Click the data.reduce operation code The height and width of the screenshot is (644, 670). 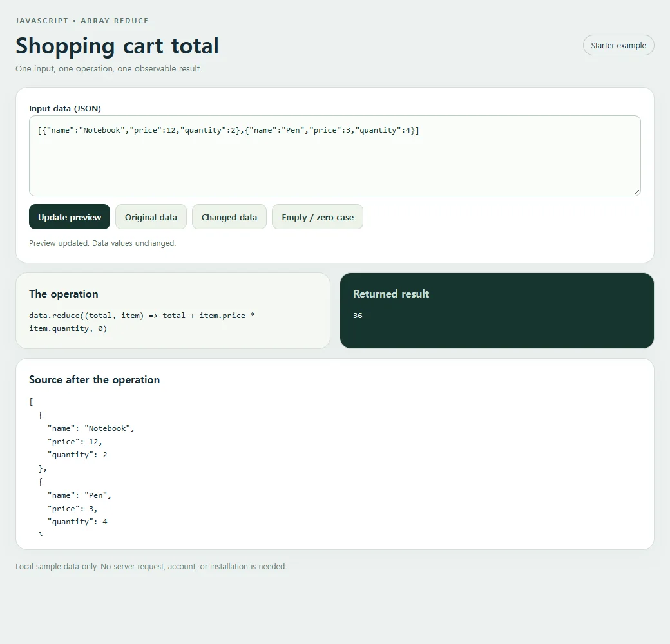(142, 322)
